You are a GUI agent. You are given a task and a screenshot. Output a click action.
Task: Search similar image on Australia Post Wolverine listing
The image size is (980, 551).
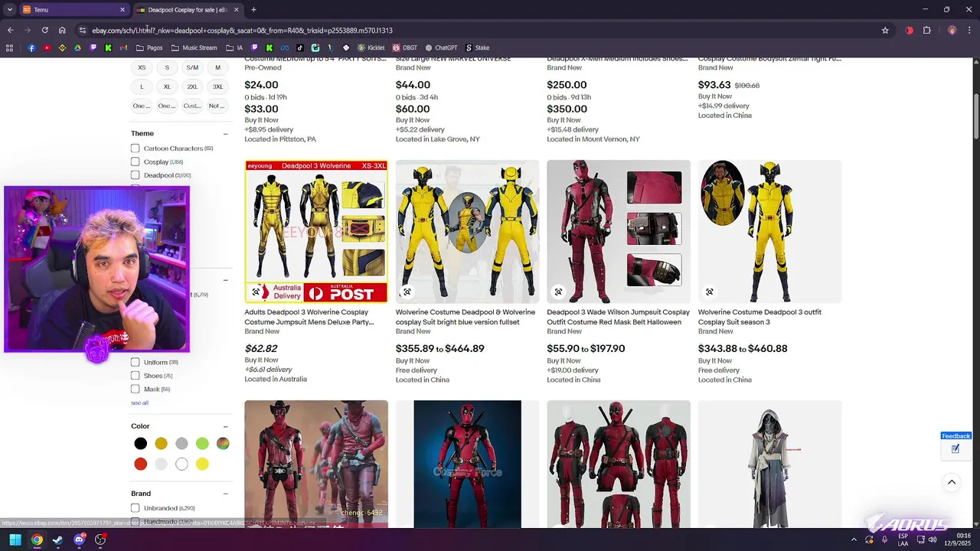click(256, 292)
